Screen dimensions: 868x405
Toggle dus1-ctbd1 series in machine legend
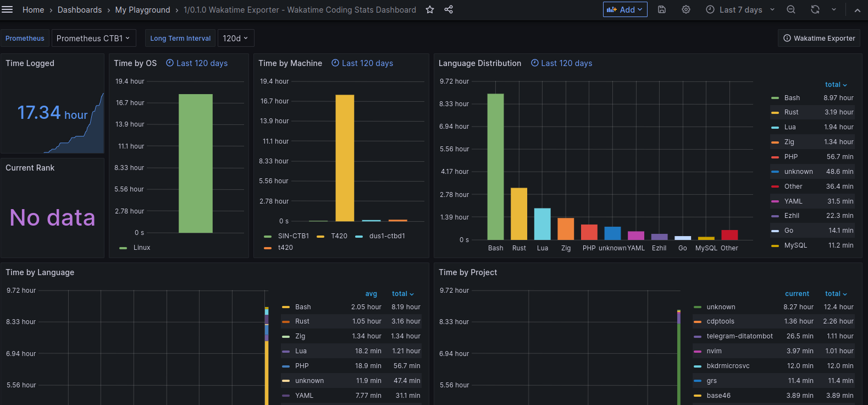tap(387, 236)
